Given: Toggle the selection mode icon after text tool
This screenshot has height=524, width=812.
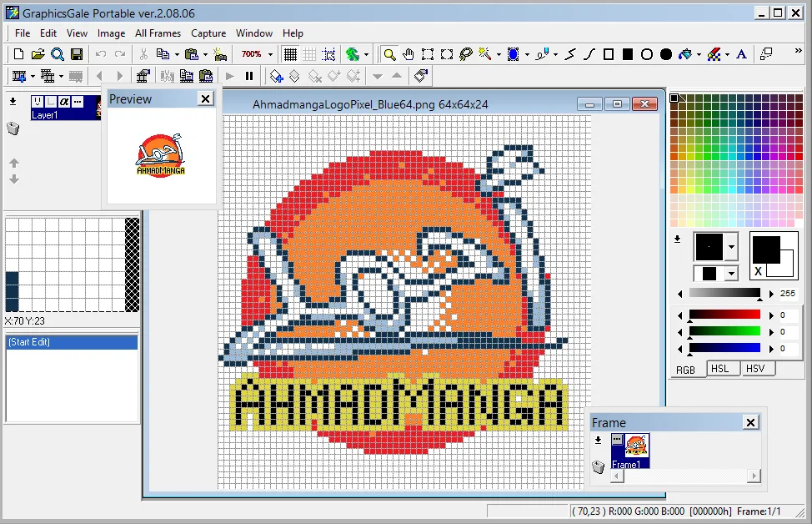Looking at the screenshot, I should point(766,54).
